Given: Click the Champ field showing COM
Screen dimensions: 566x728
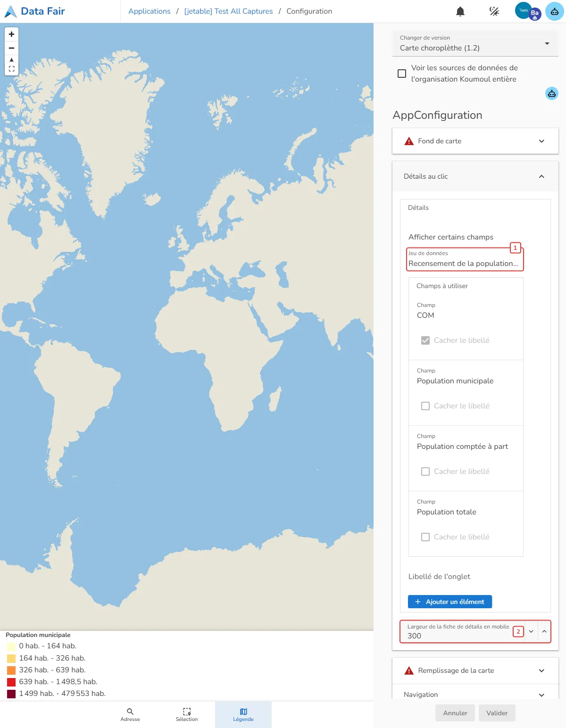Looking at the screenshot, I should coord(466,311).
